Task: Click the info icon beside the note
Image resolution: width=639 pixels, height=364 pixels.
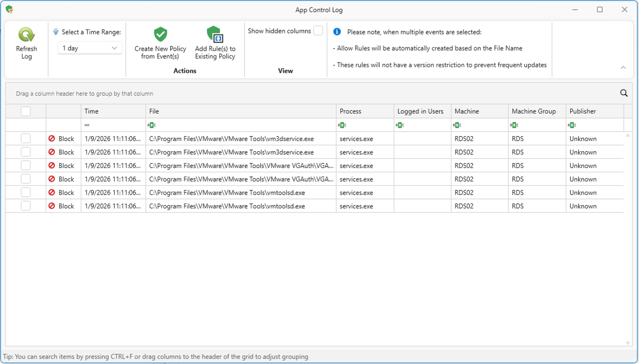Action: pyautogui.click(x=337, y=32)
